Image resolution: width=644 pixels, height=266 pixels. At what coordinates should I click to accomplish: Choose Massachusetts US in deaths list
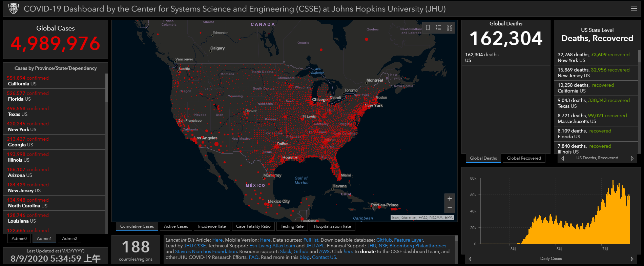(x=596, y=118)
